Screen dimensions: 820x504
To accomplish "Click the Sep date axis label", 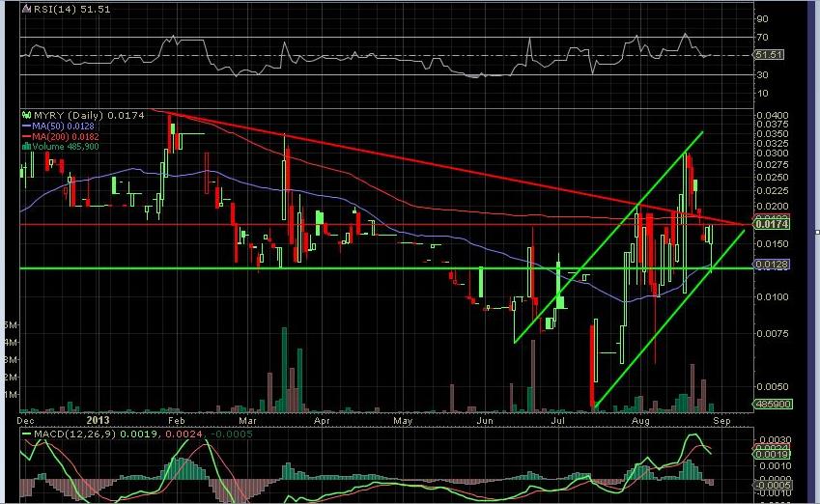I will (x=721, y=421).
